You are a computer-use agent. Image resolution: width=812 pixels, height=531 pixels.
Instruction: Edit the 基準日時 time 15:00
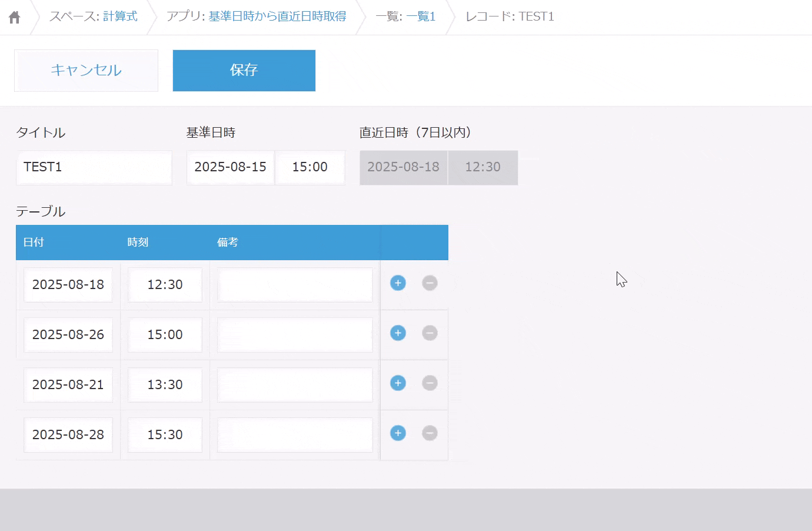tap(310, 168)
